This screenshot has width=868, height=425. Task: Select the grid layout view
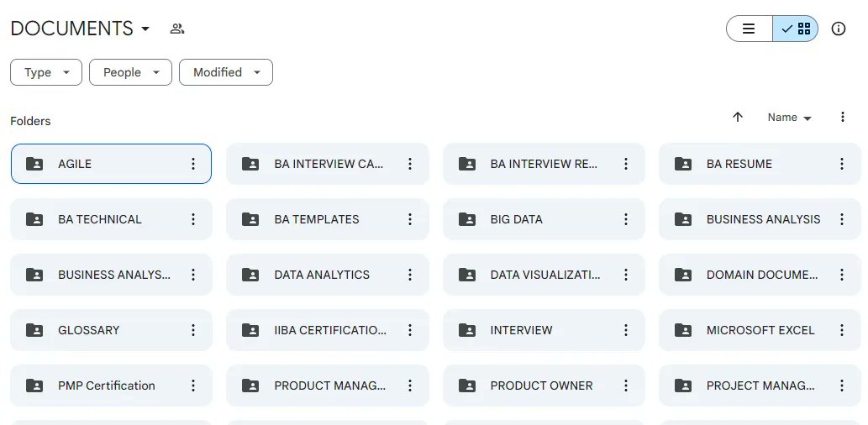click(x=796, y=29)
